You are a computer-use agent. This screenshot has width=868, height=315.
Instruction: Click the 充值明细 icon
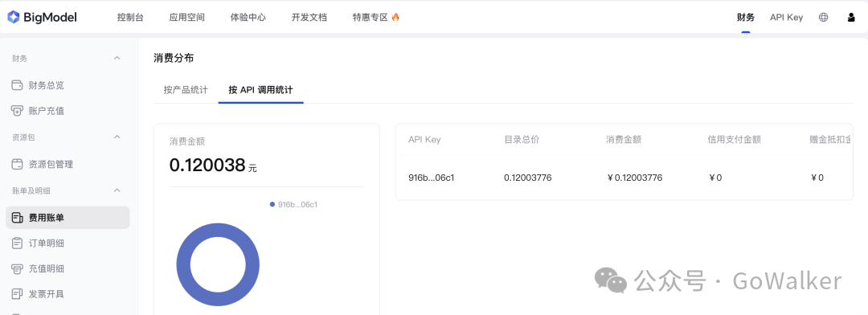tap(17, 268)
